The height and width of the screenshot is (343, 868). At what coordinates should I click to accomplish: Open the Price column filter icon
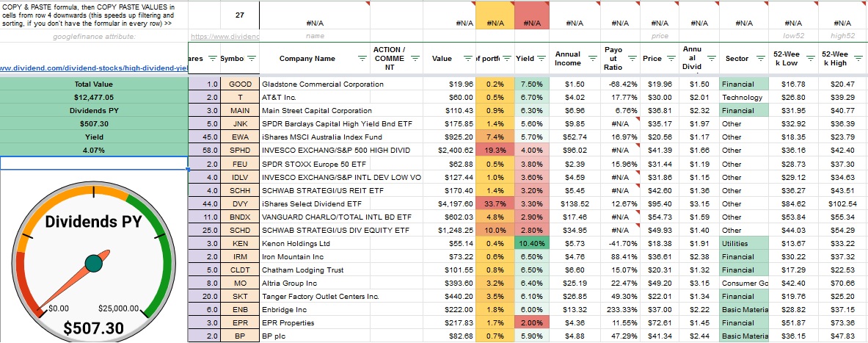[x=669, y=59]
